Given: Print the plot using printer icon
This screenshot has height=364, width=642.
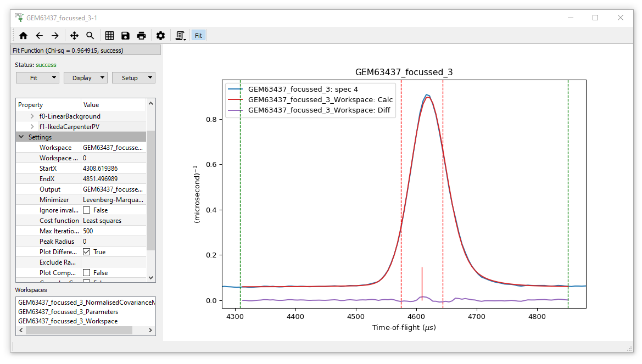Looking at the screenshot, I should click(x=141, y=36).
